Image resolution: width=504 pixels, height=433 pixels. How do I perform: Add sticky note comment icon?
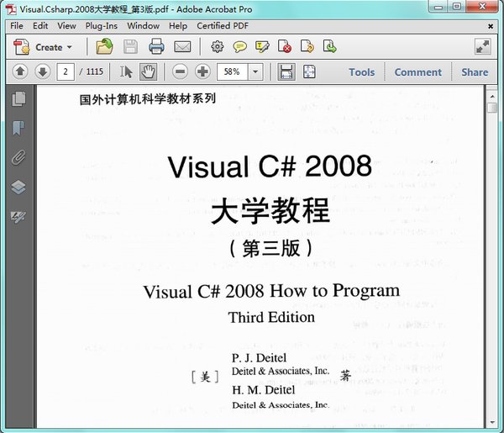239,47
